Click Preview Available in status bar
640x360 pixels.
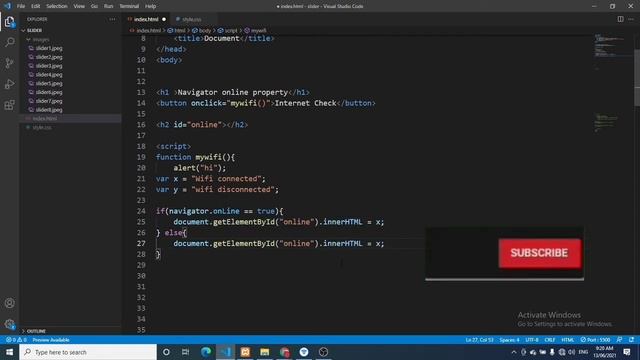coord(51,340)
